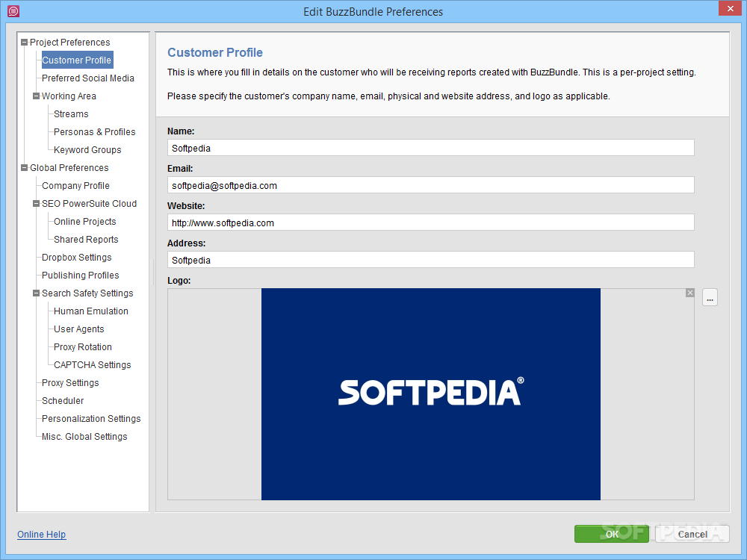Open Keyword Groups settings
The image size is (747, 560).
click(87, 150)
